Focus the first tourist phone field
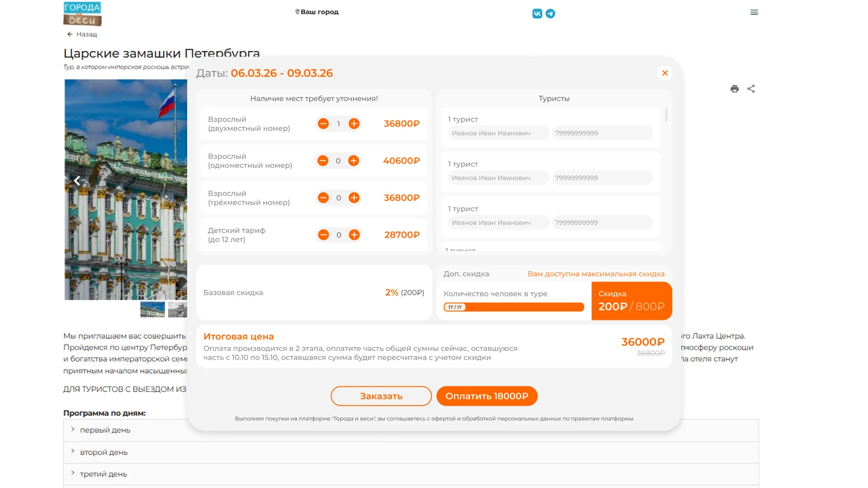 [602, 133]
